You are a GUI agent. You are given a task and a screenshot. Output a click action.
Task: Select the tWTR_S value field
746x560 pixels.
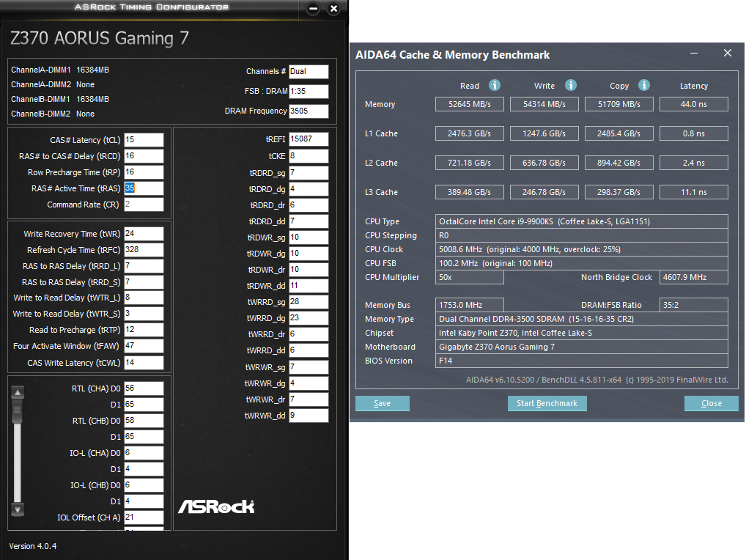(144, 314)
